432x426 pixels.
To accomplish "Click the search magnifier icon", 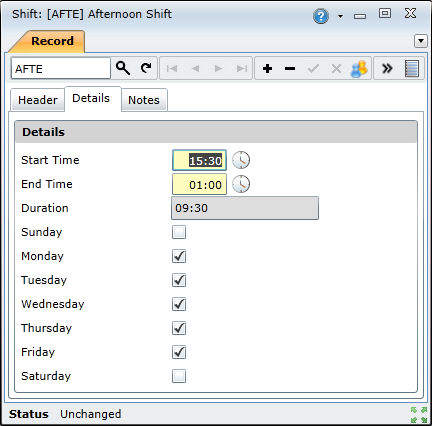I will (x=123, y=68).
